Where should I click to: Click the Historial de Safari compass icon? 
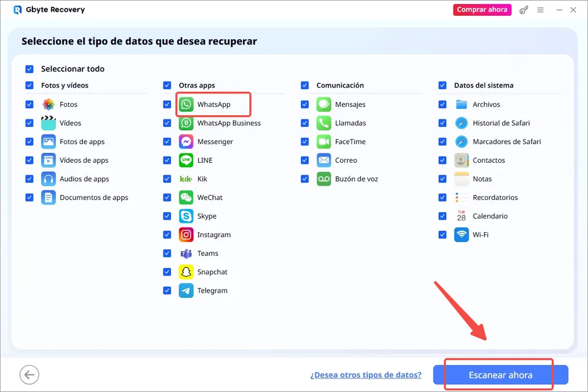point(461,123)
